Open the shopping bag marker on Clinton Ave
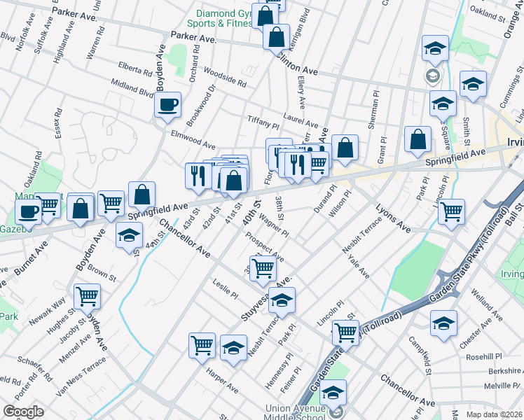This screenshot has height=420, width=524. (277, 36)
